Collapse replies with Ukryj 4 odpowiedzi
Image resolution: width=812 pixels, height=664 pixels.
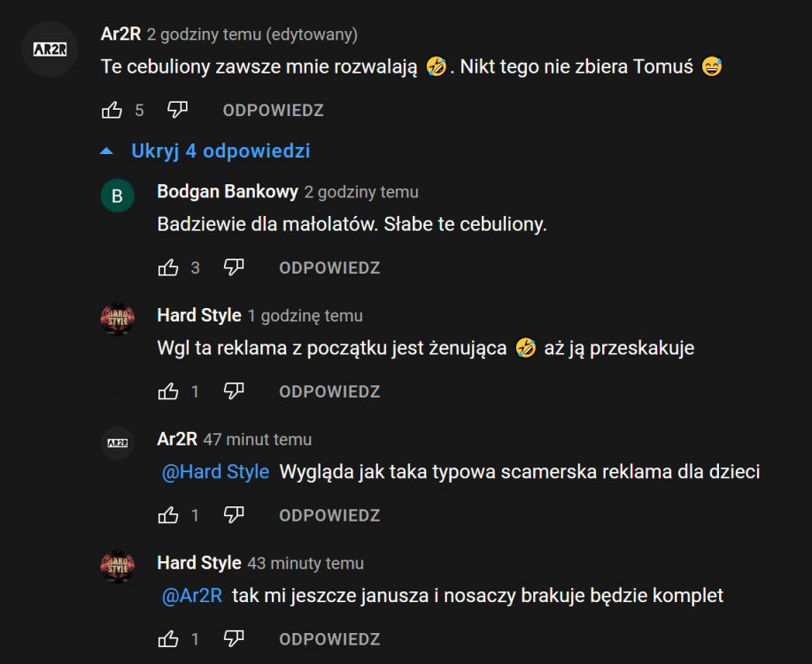[x=220, y=151]
